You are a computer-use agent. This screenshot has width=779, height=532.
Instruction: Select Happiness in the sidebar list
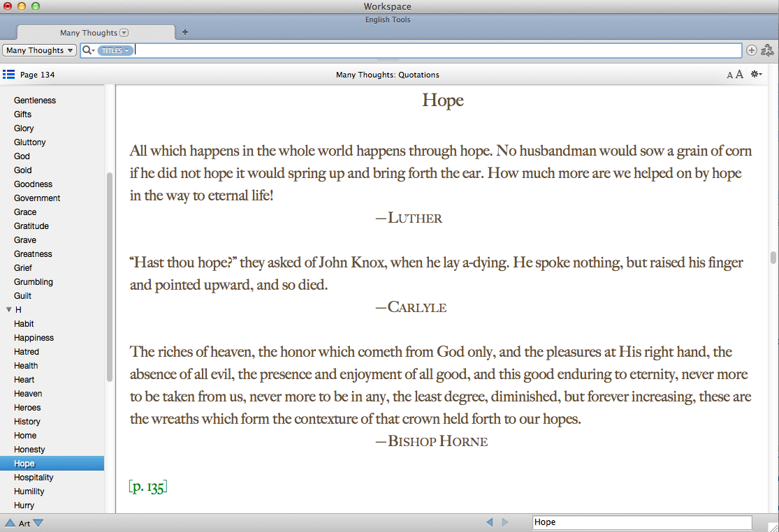click(34, 338)
